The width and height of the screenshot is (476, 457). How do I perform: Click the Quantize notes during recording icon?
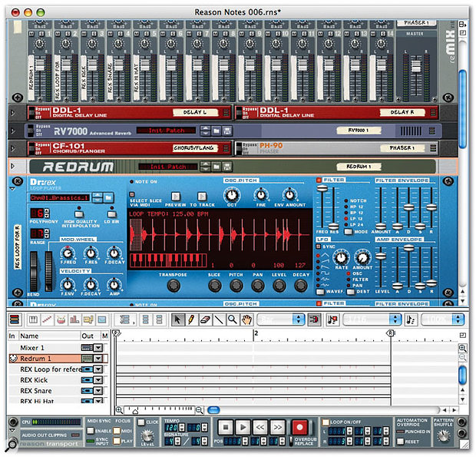point(332,320)
